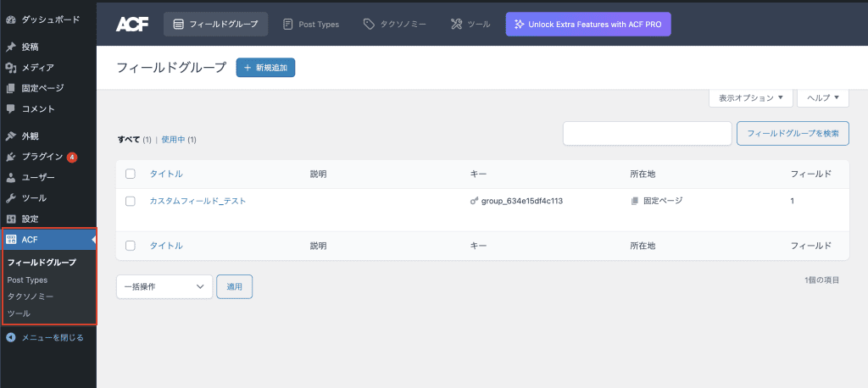868x388 pixels.
Task: Open ダッシュボード in the sidebar
Action: [x=50, y=20]
